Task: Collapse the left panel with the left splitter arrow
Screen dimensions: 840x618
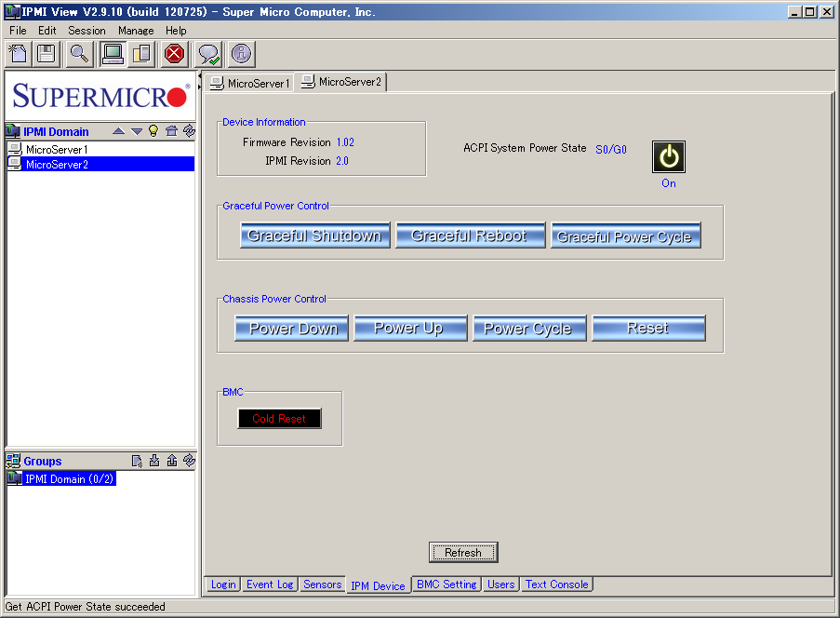Action: click(x=199, y=78)
